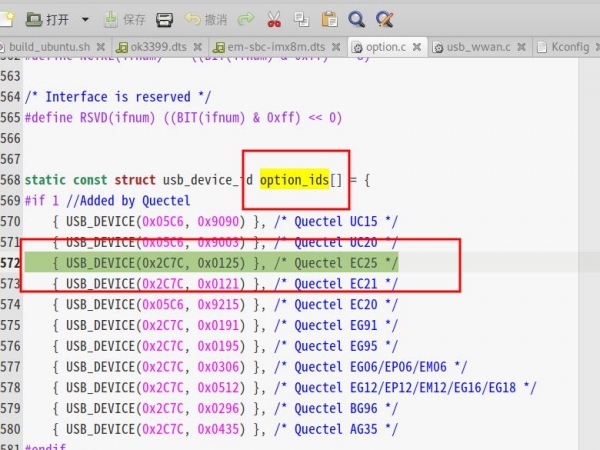Click the Print icon in the toolbar
This screenshot has width=600, height=450.
coord(166,19)
